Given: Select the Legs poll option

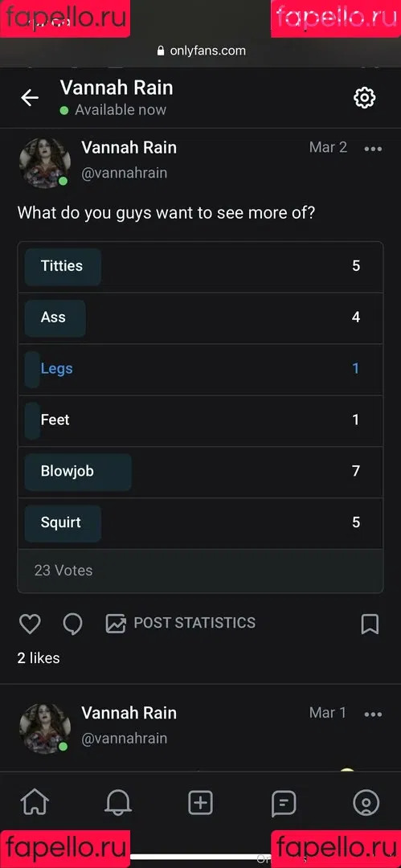Looking at the screenshot, I should [201, 369].
